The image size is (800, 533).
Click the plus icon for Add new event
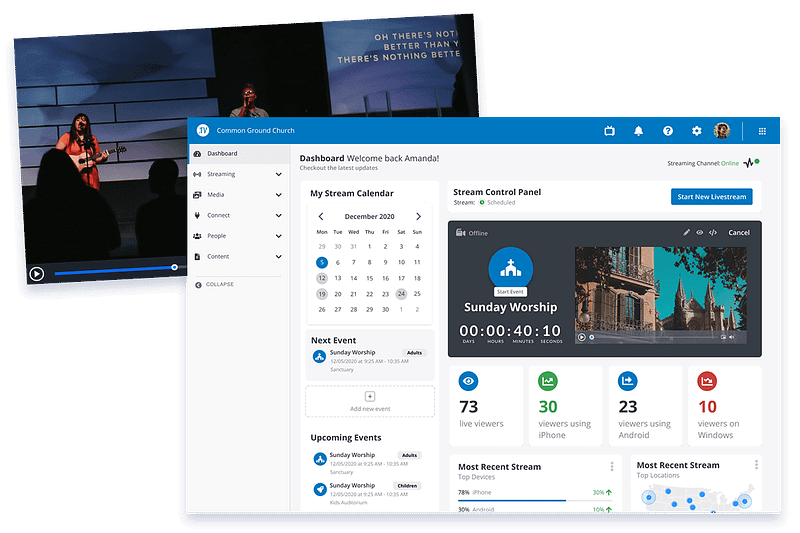tap(370, 396)
